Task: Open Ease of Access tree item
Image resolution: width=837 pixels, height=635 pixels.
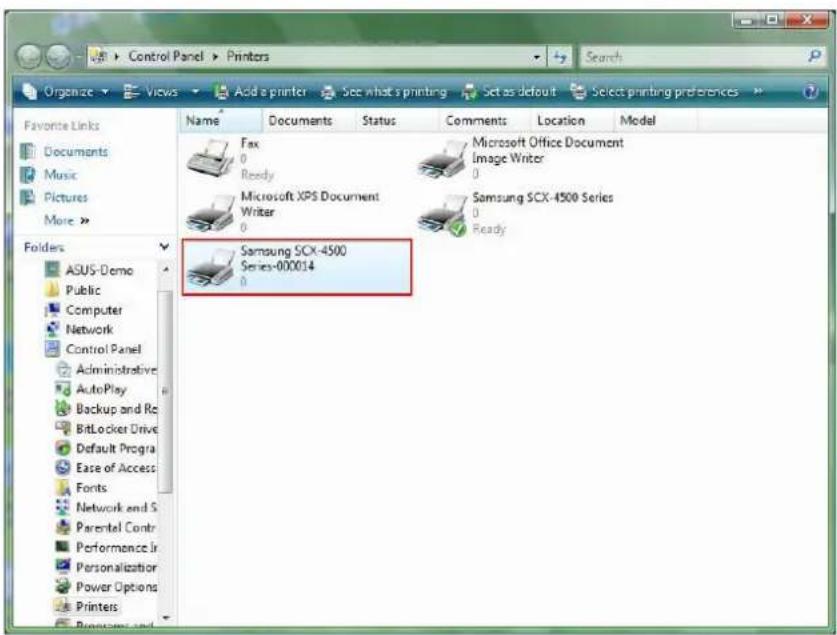Action: click(106, 468)
